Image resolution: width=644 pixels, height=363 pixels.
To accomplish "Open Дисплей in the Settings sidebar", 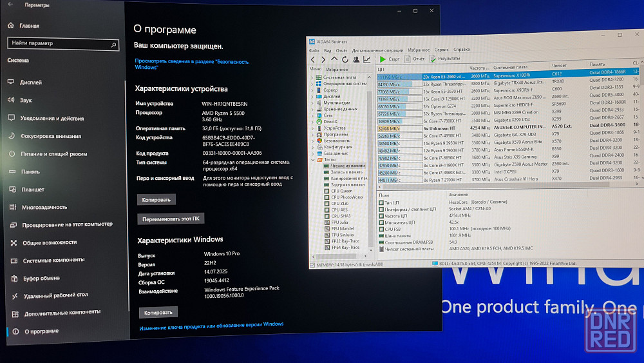I will pos(26,82).
